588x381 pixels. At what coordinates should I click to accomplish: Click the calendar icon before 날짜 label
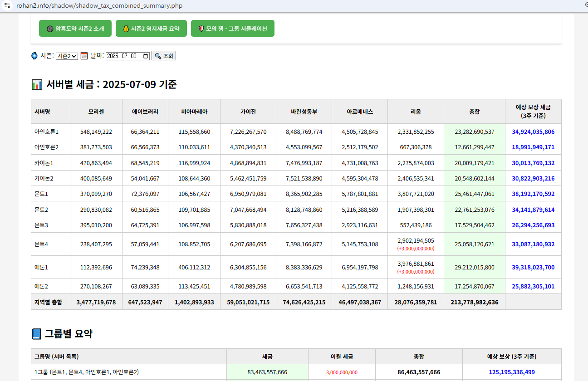point(84,56)
